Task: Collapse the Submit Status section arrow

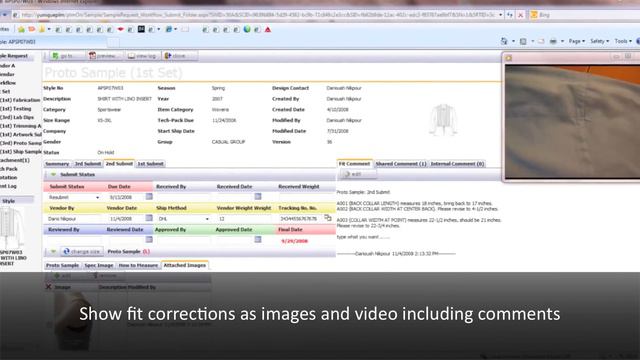Action: 53,174
